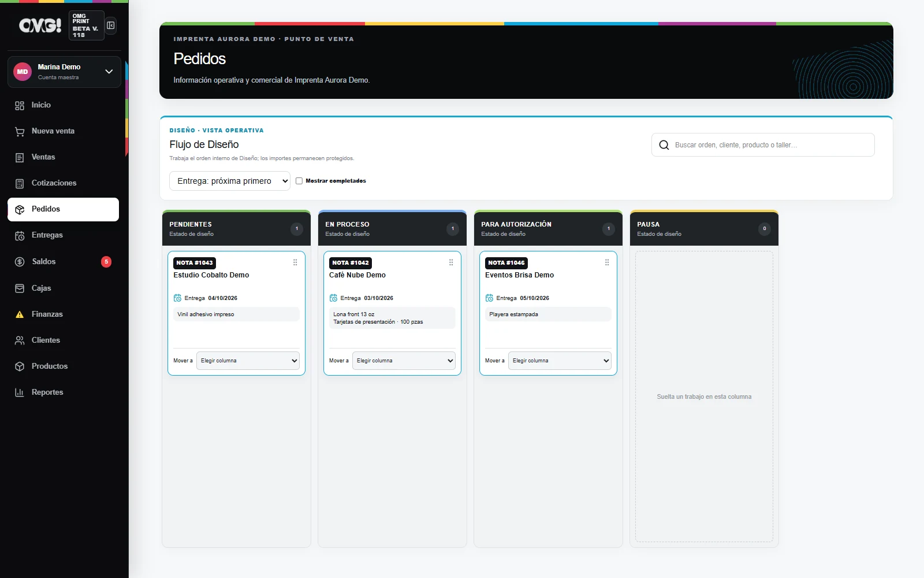Click NOTA #1042 badge

click(351, 263)
